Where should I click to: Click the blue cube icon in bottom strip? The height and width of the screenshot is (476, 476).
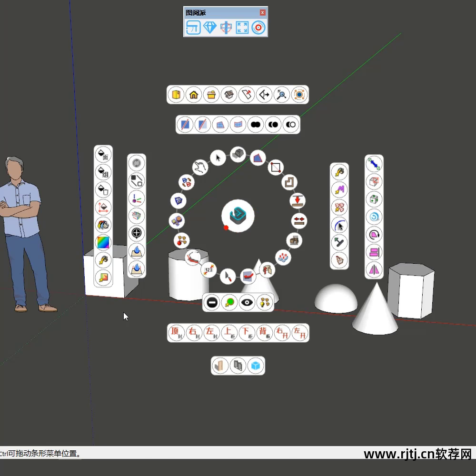[256, 366]
